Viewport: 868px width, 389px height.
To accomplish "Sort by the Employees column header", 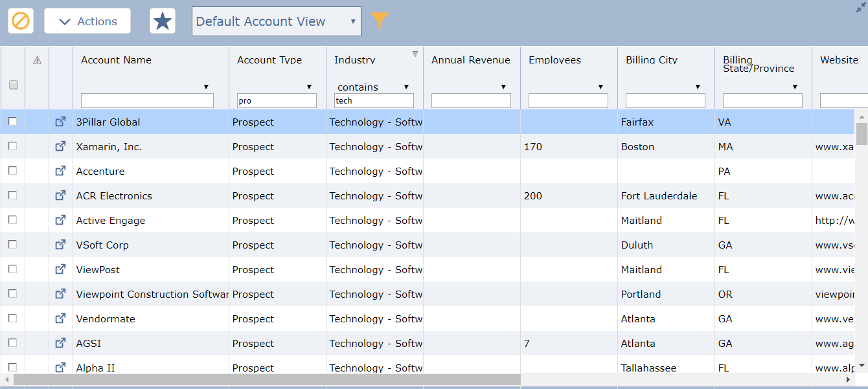I will coord(554,60).
